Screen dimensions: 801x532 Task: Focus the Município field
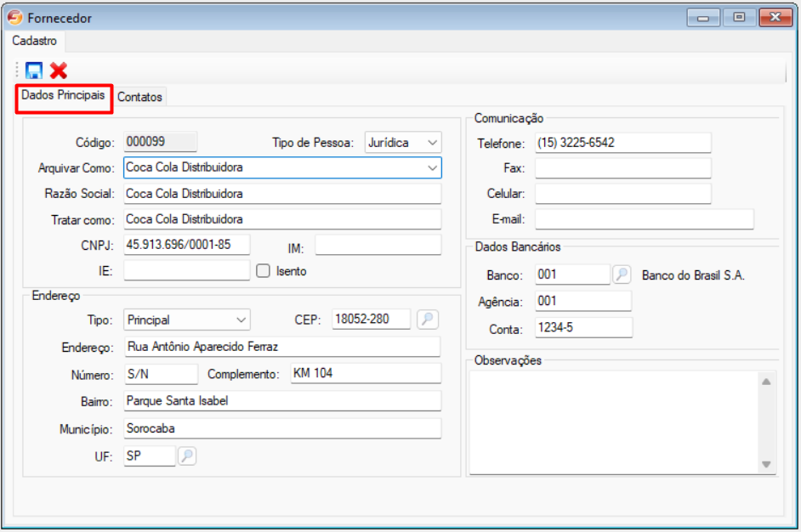coord(282,428)
